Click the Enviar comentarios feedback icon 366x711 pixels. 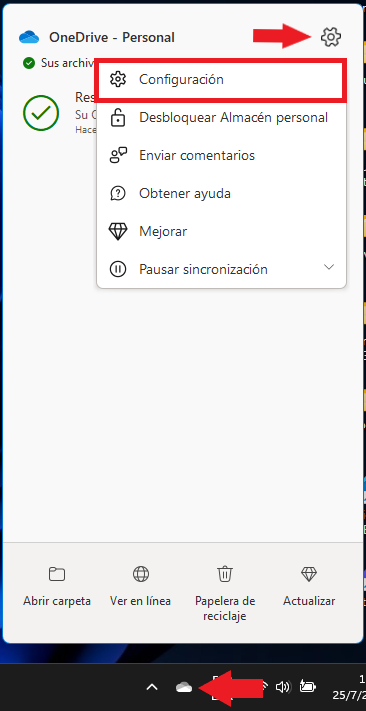[x=118, y=156]
